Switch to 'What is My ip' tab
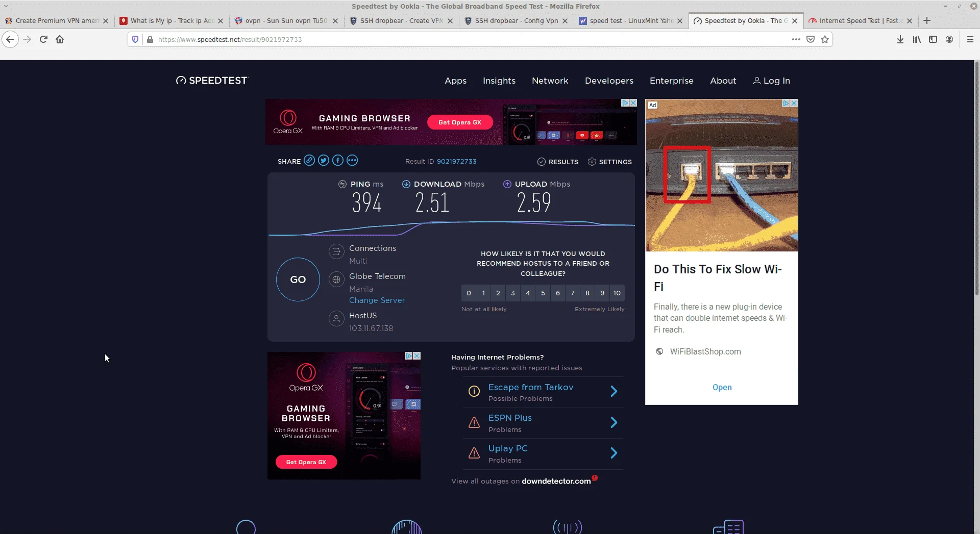 coord(171,21)
